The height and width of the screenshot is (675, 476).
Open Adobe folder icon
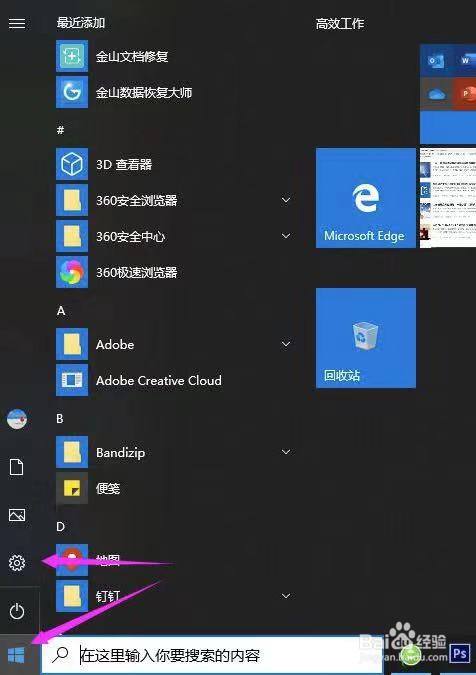tap(72, 344)
